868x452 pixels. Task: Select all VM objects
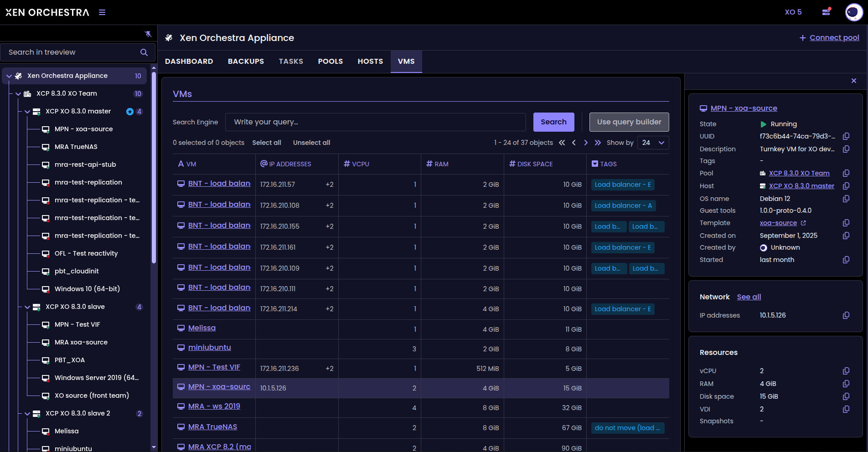[x=267, y=143]
